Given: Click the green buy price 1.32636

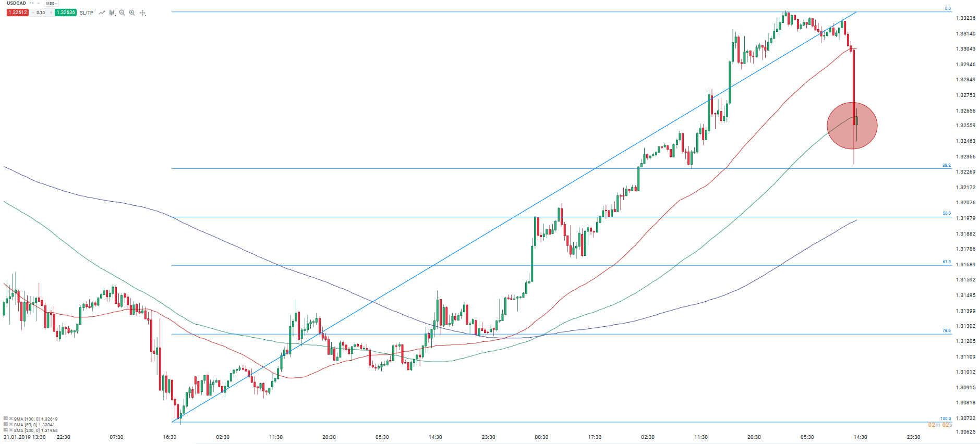Looking at the screenshot, I should click(66, 13).
